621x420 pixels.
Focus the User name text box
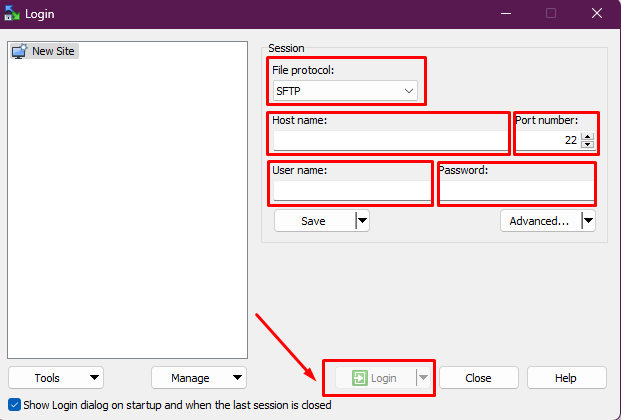[350, 190]
